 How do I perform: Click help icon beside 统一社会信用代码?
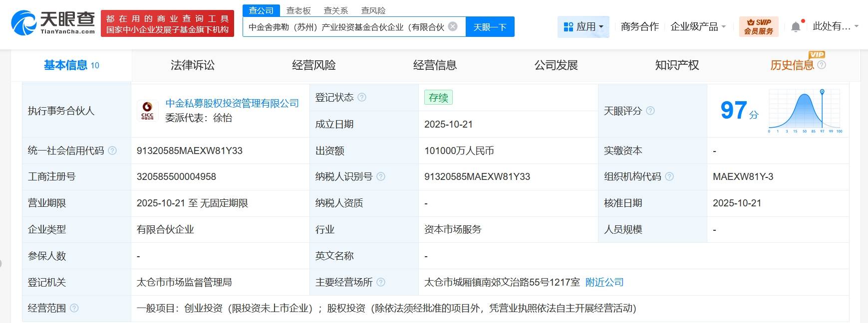(112, 151)
